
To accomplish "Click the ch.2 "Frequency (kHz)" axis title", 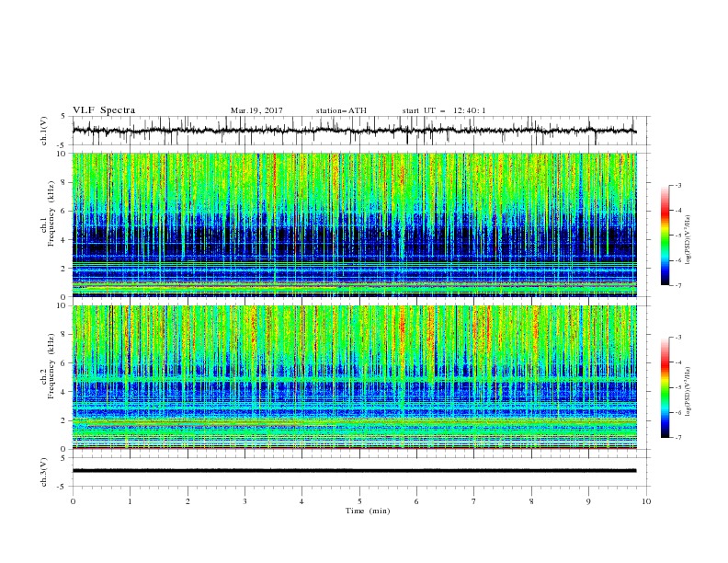I will [x=51, y=366].
